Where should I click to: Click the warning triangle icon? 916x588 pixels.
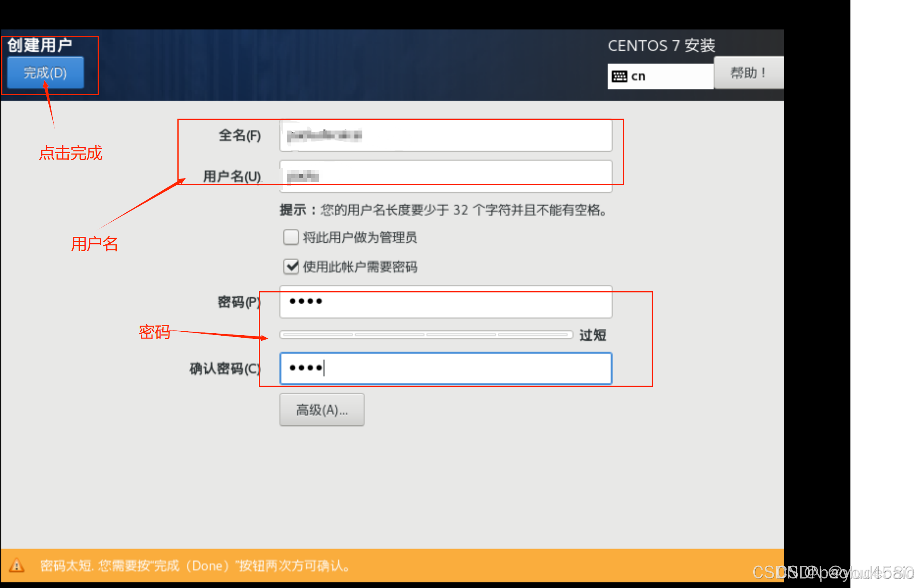click(x=17, y=565)
